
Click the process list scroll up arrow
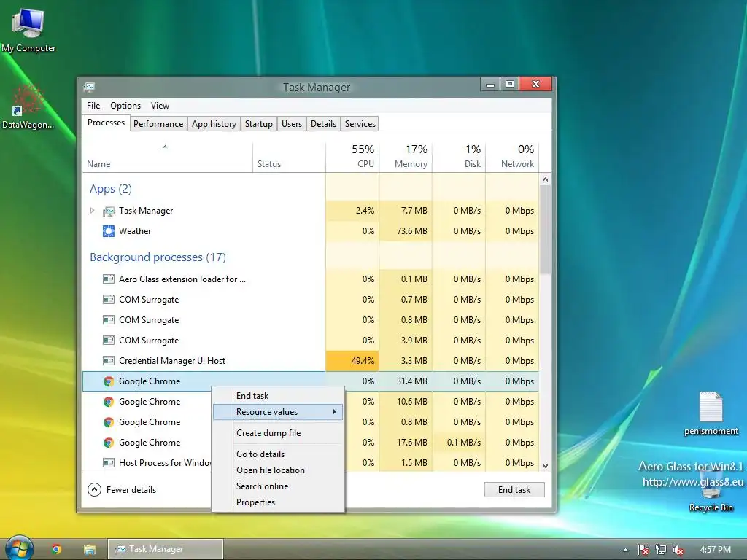546,179
